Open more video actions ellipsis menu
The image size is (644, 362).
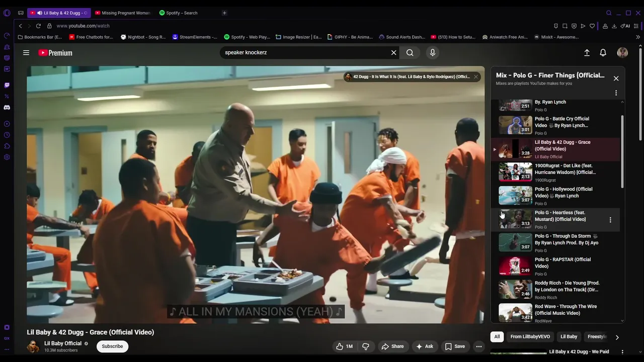pyautogui.click(x=479, y=346)
